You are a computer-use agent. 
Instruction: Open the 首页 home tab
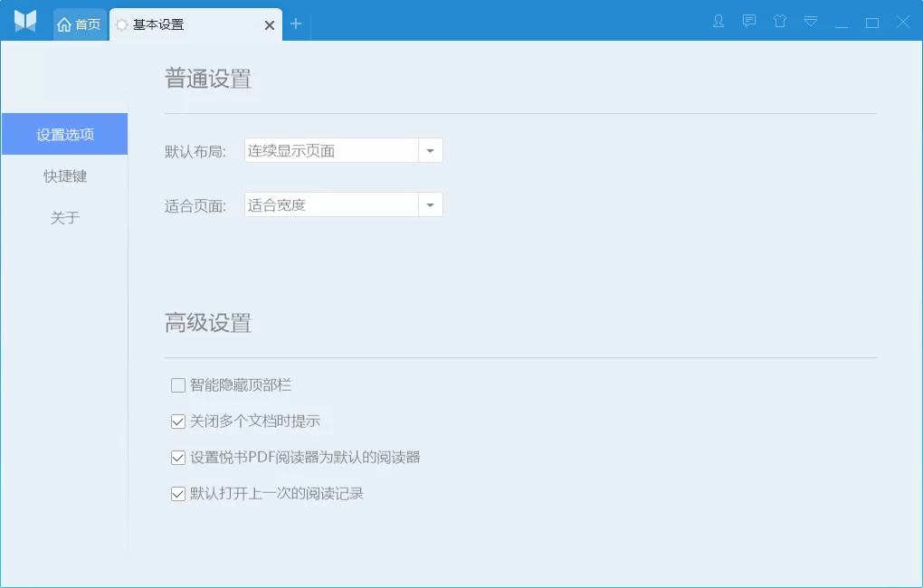click(x=79, y=24)
